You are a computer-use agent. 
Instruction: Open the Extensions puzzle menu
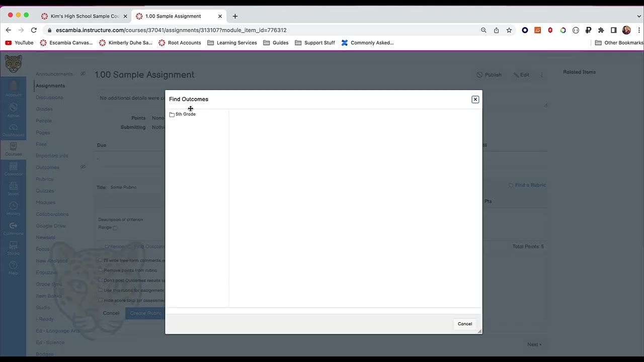click(x=601, y=30)
